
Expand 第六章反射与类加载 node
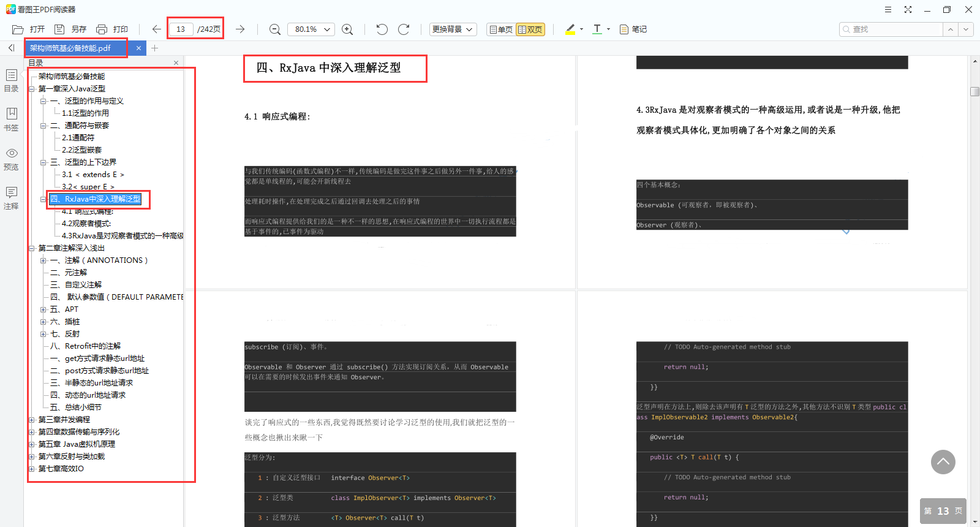click(x=32, y=457)
